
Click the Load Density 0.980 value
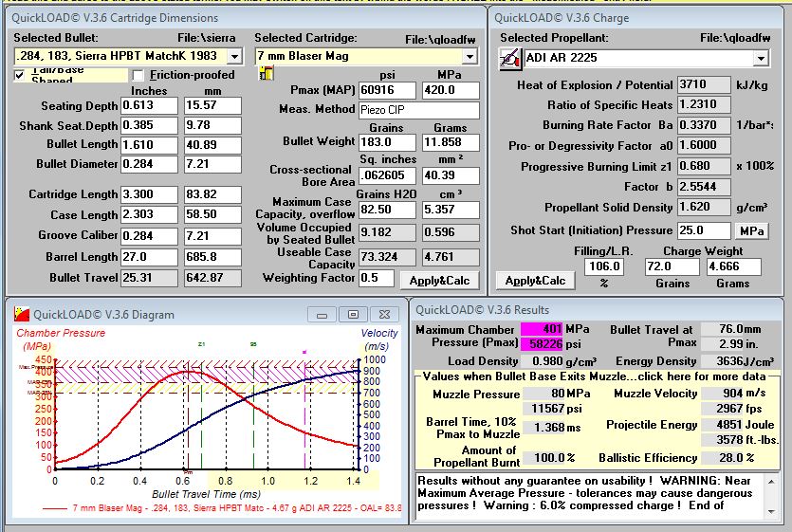543,361
